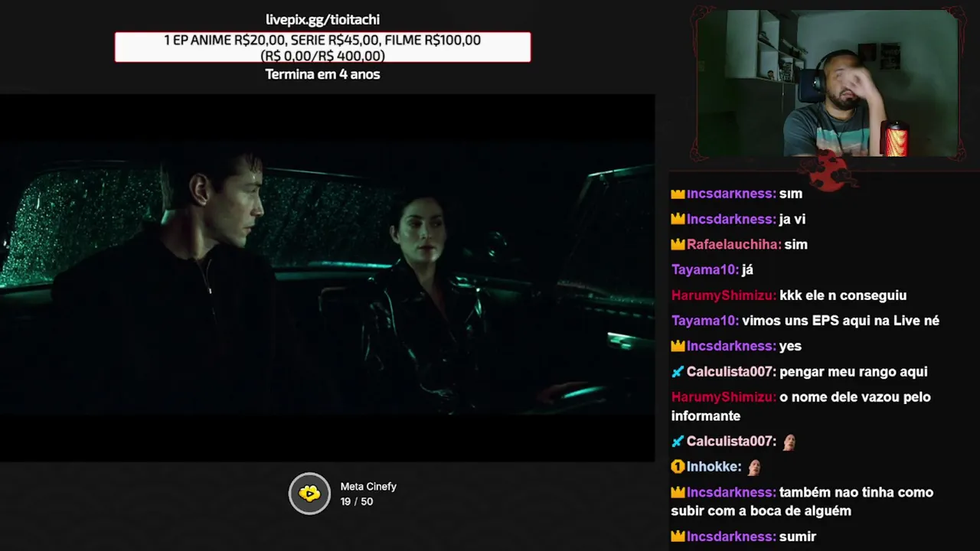Viewport: 980px width, 551px height.
Task: Select HarumyShimizu username beside 'o nome dele vazou'
Action: point(724,397)
